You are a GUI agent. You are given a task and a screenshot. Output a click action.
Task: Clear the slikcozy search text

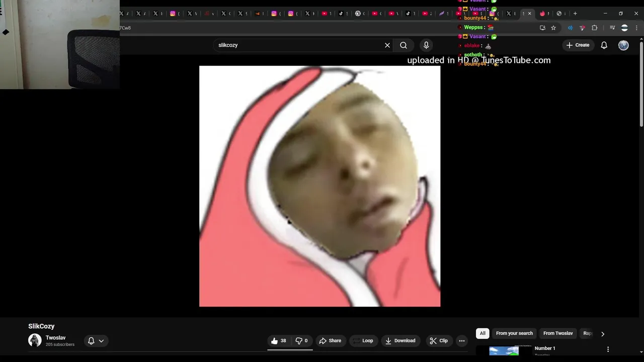pos(387,45)
